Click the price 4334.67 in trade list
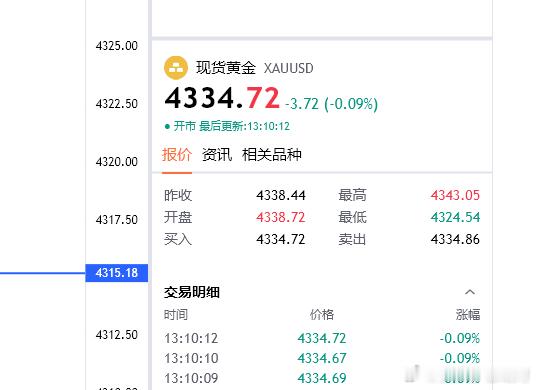Viewport: 536px width, 390px height. coord(322,358)
